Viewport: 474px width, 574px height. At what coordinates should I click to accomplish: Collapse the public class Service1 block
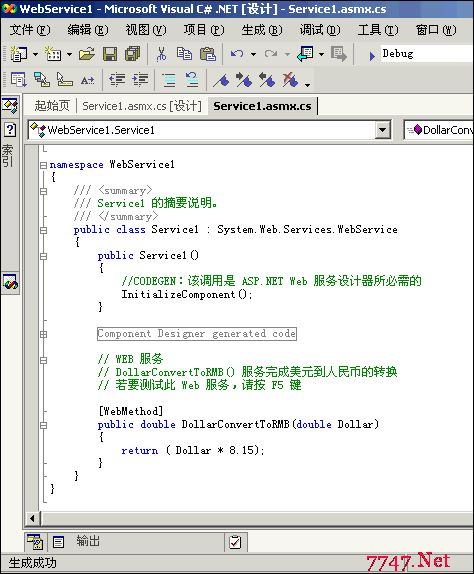pyautogui.click(x=43, y=230)
